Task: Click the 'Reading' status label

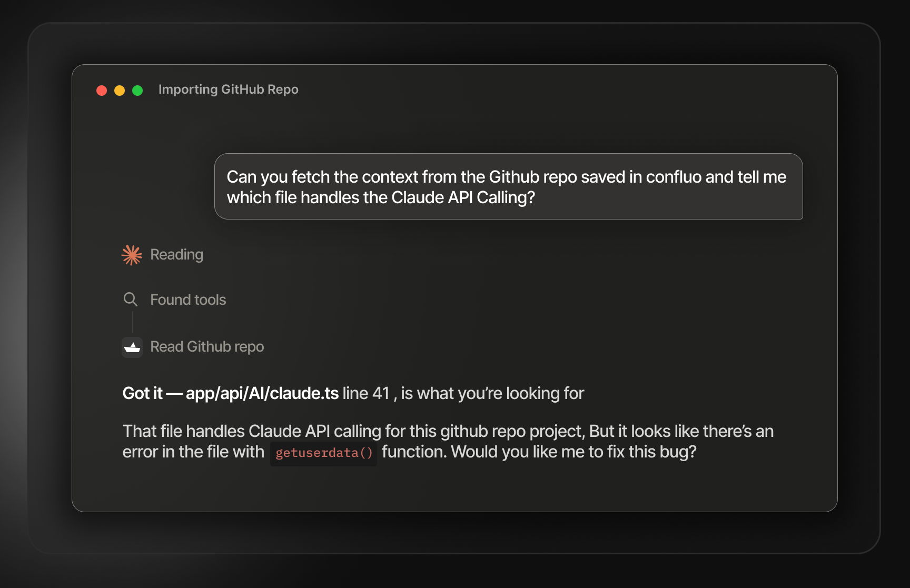Action: click(x=177, y=255)
